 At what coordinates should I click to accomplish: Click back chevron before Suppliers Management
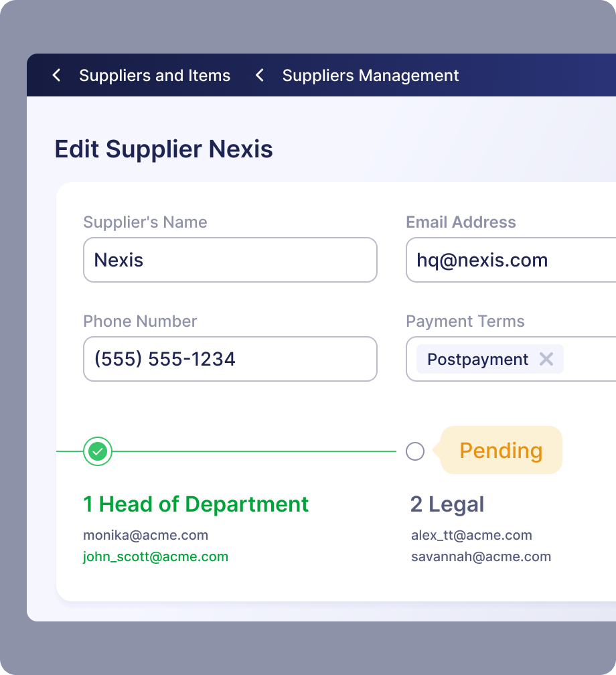(260, 76)
